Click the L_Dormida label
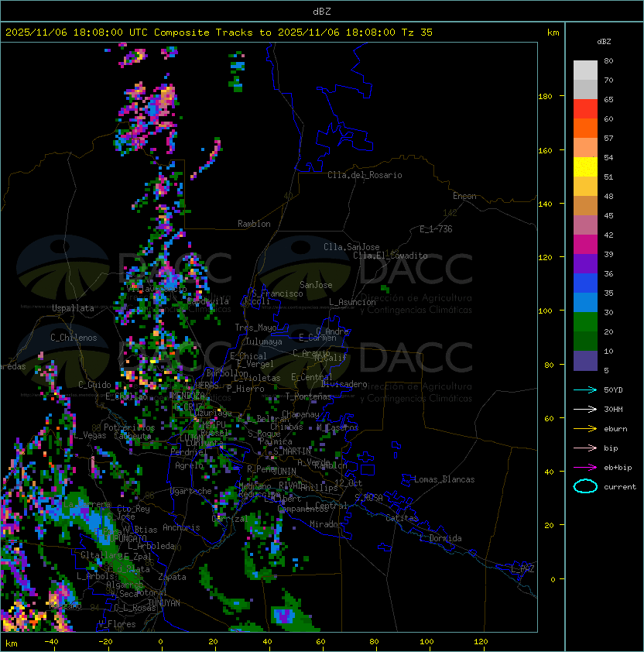The image size is (644, 652). click(x=440, y=538)
